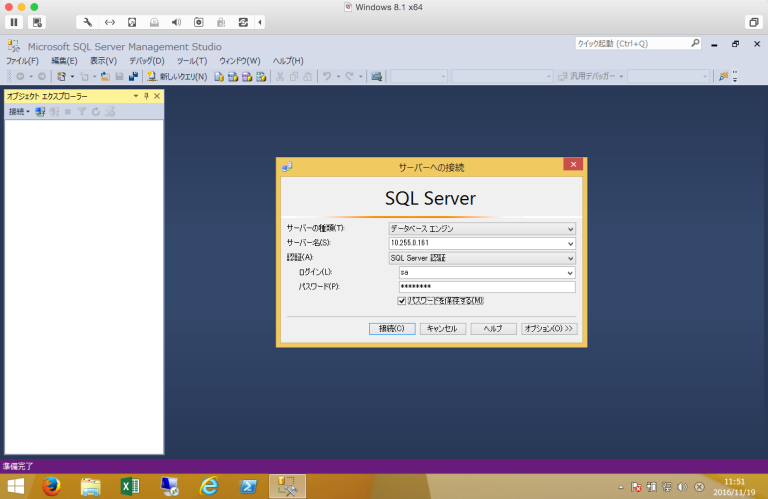Close the Object Explorer panel
The image size is (768, 499).
[x=157, y=96]
